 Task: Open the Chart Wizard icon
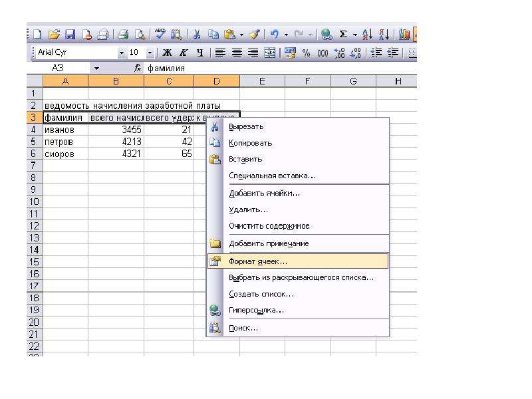(404, 35)
